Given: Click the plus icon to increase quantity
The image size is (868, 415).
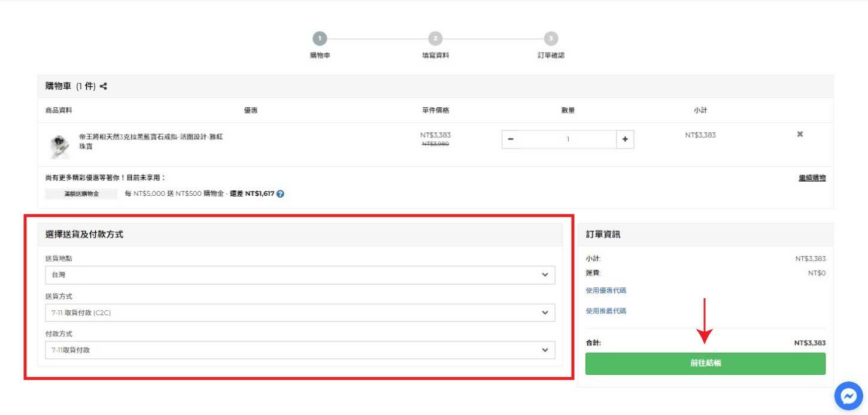Looking at the screenshot, I should tap(625, 139).
